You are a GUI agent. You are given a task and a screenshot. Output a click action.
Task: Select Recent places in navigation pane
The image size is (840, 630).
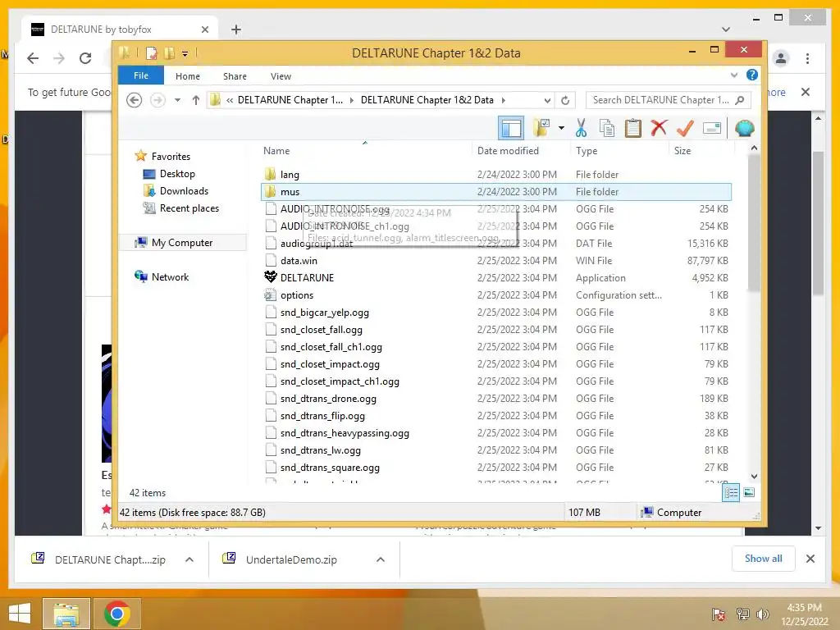(x=189, y=208)
